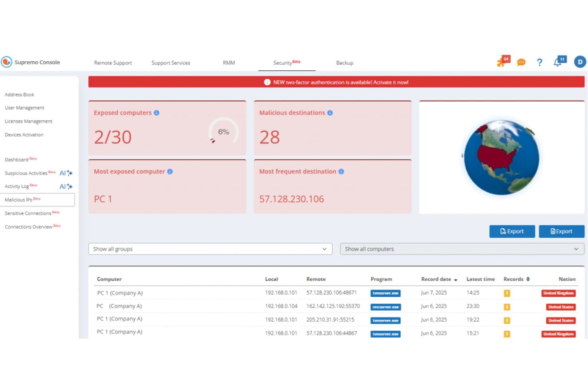
Task: Open the add-ons puzzle icon with 64 badge
Action: click(x=503, y=62)
